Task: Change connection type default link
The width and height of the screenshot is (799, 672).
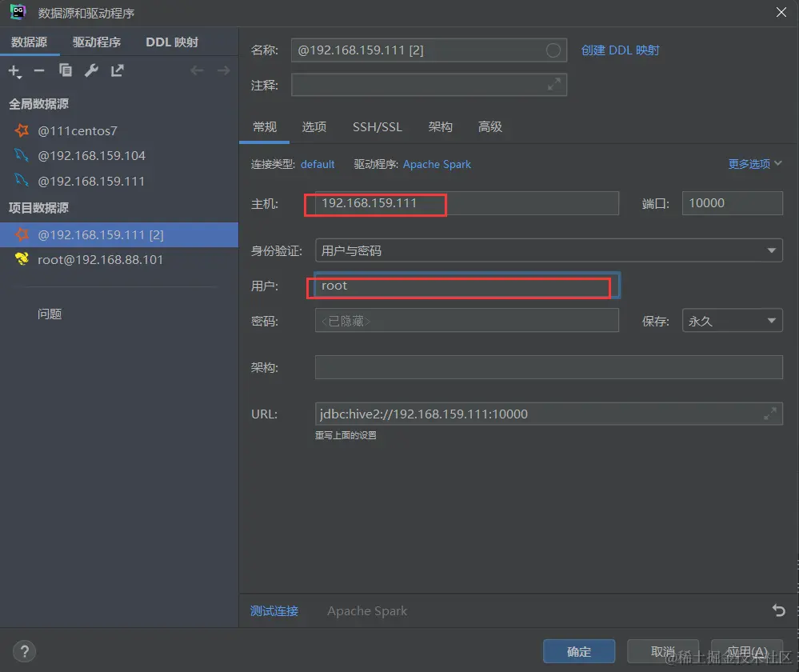Action: coord(318,164)
